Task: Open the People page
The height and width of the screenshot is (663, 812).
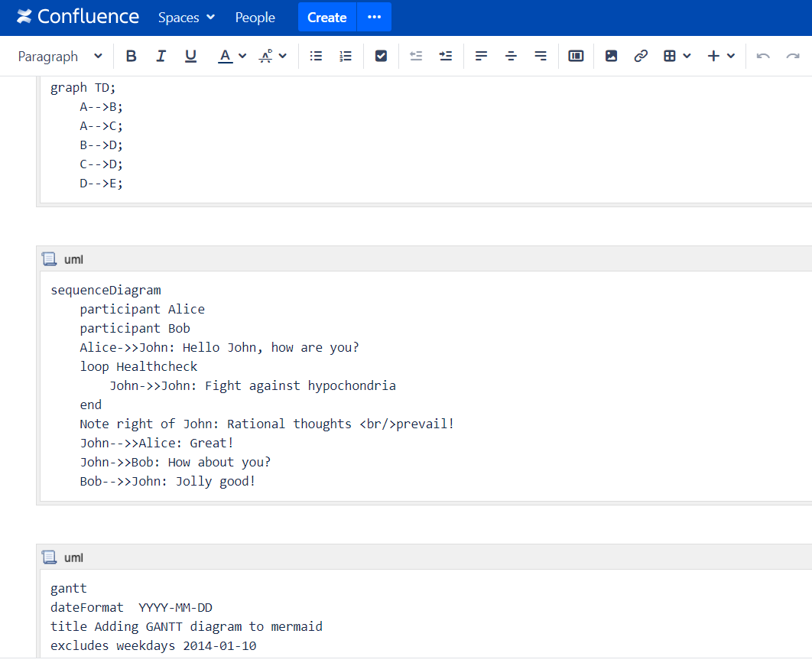Action: (x=255, y=17)
